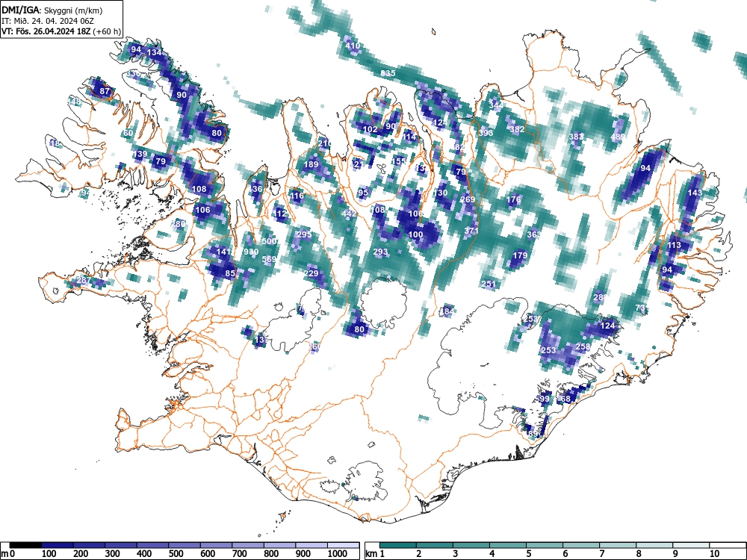Select the 'km 1' label in the kilometer legend
Viewport: 747px width, 560px height.
pyautogui.click(x=375, y=554)
